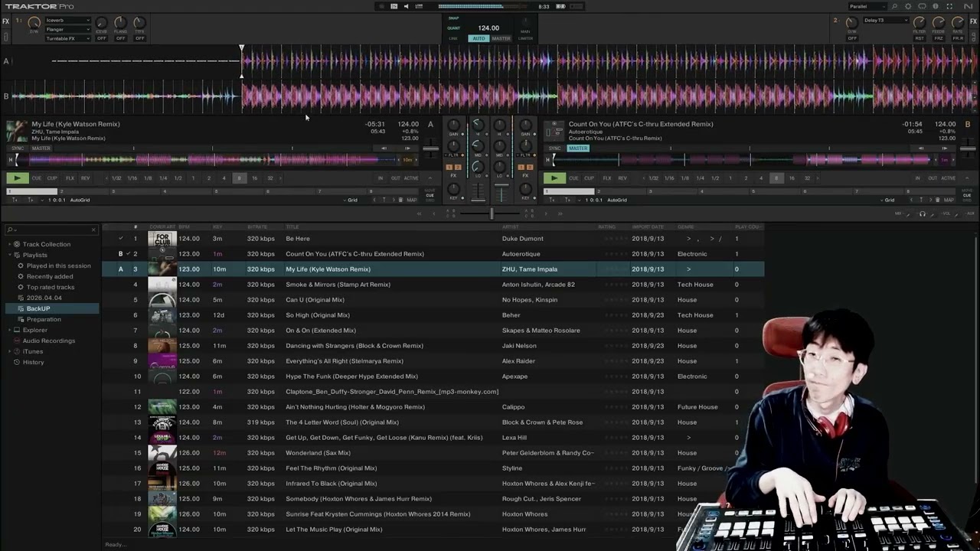Open the 'Top rated tracks' playlist
Screen dimensions: 980x551
(51, 287)
